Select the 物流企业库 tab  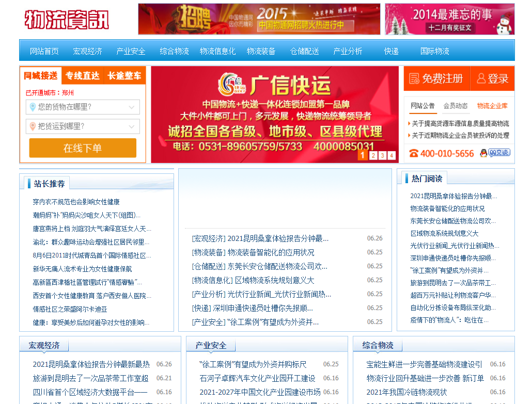[492, 106]
